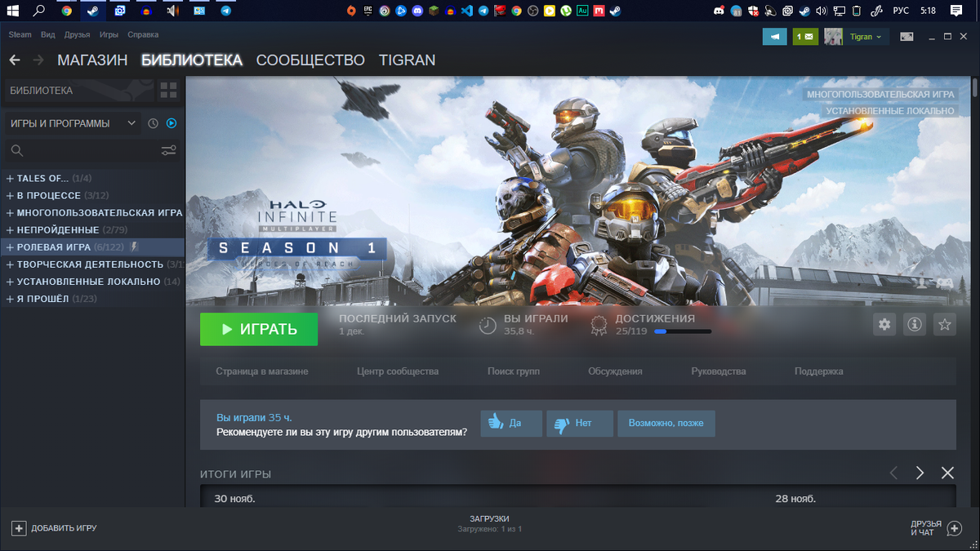Click the green ИГРАТЬ button

259,329
